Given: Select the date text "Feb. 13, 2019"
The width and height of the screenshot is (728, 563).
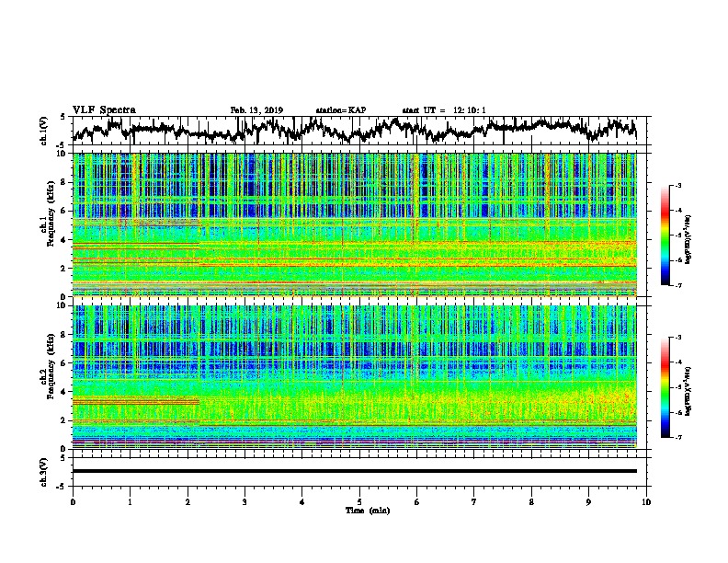Looking at the screenshot, I should click(256, 110).
